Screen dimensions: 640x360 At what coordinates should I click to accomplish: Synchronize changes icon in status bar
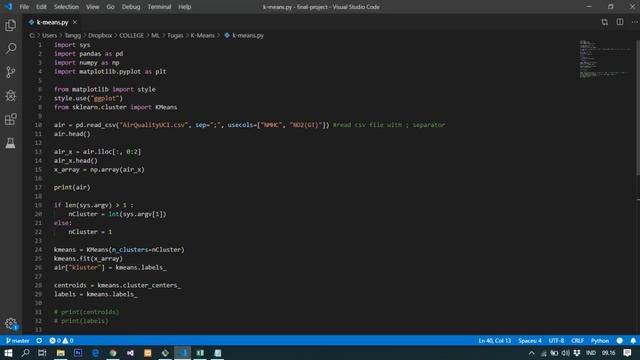click(39, 340)
